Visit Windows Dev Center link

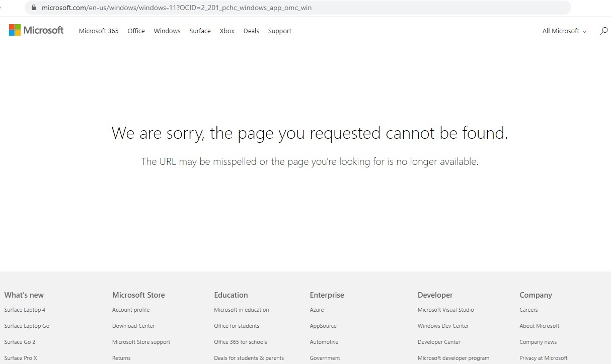(x=443, y=326)
